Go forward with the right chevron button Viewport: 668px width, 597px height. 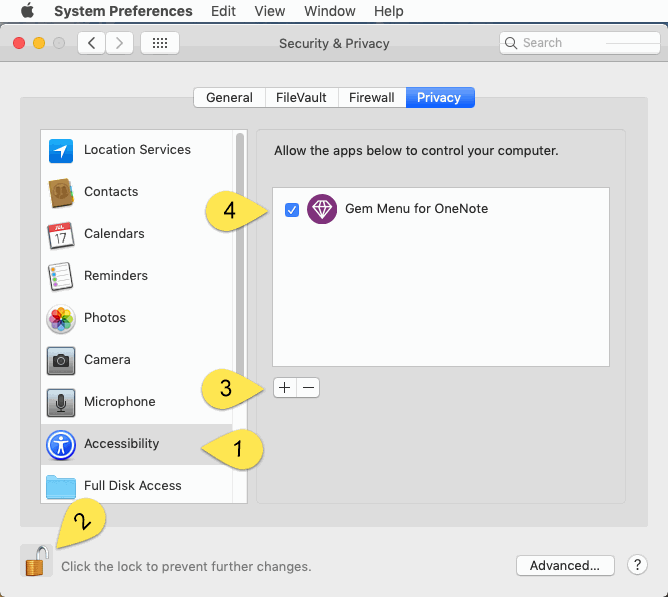(119, 43)
